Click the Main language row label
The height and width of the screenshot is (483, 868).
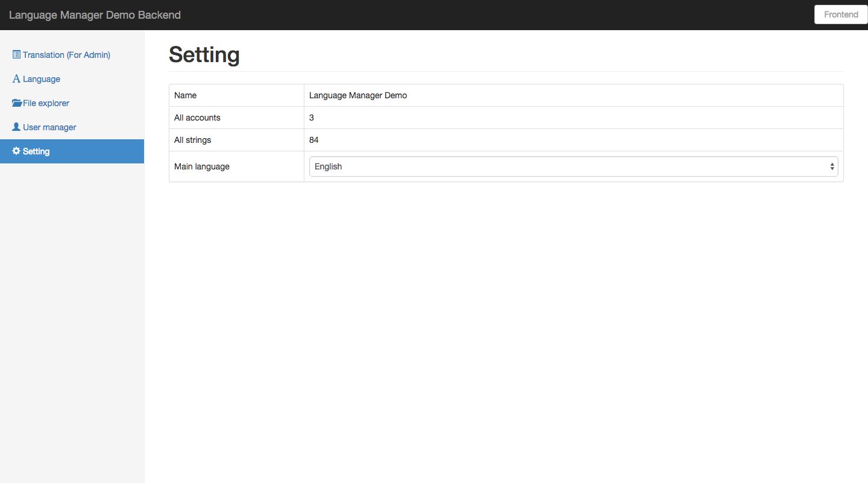pyautogui.click(x=202, y=166)
